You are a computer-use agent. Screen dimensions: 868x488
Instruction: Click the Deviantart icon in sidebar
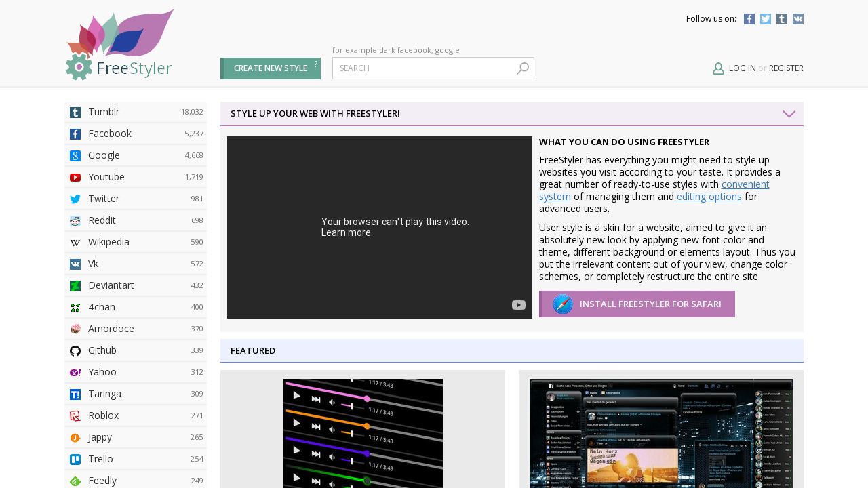tap(75, 286)
